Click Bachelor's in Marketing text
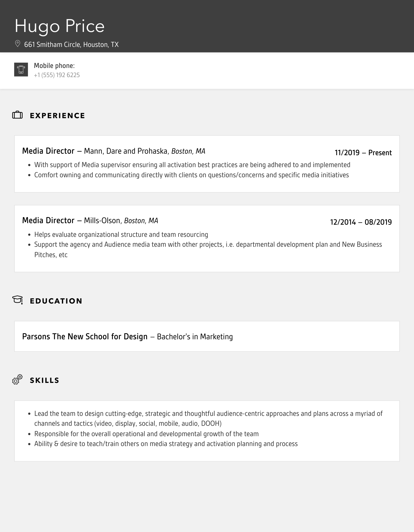 [195, 337]
